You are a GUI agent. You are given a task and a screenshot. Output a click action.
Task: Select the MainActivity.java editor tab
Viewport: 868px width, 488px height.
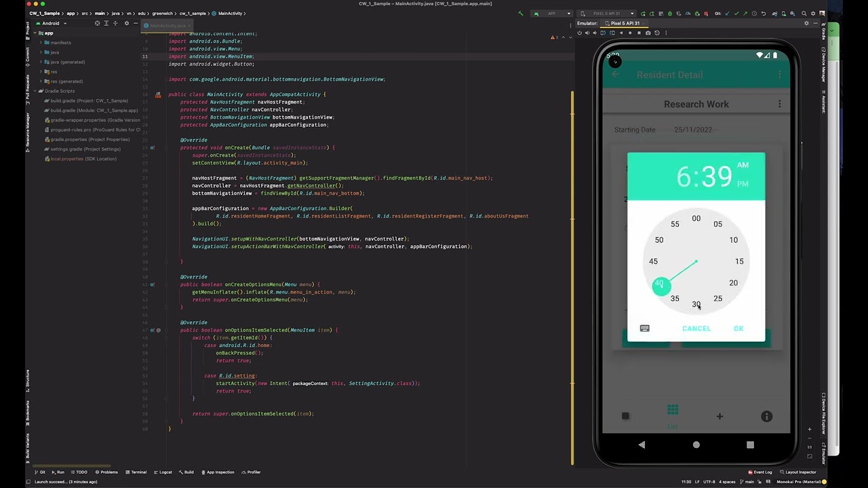point(167,26)
